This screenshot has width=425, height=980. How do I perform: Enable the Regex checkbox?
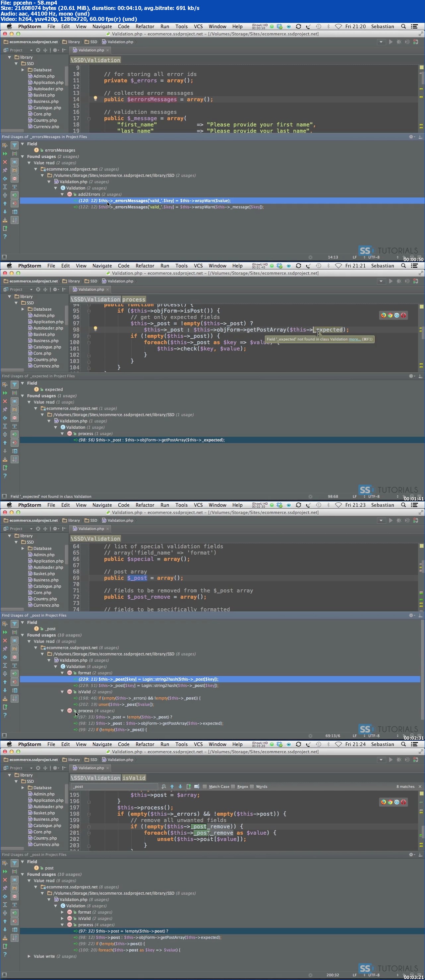pyautogui.click(x=233, y=787)
